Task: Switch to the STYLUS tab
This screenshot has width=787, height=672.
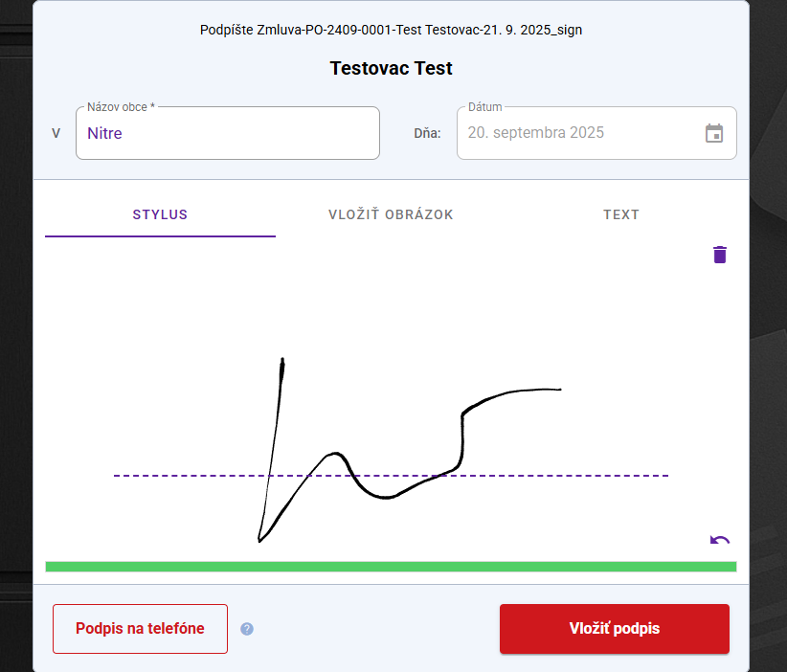Action: click(x=160, y=214)
